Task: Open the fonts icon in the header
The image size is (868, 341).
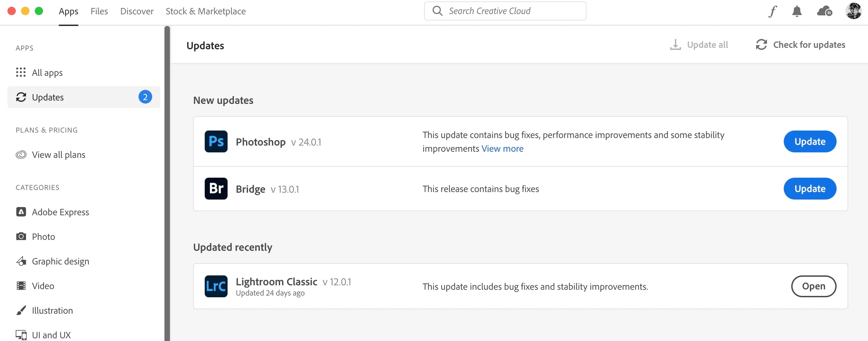Action: click(x=772, y=11)
